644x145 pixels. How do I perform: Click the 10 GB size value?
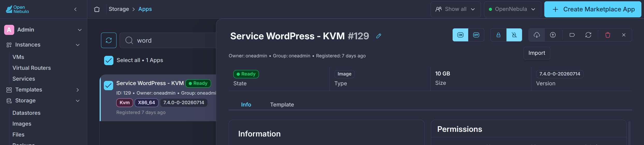tap(443, 74)
